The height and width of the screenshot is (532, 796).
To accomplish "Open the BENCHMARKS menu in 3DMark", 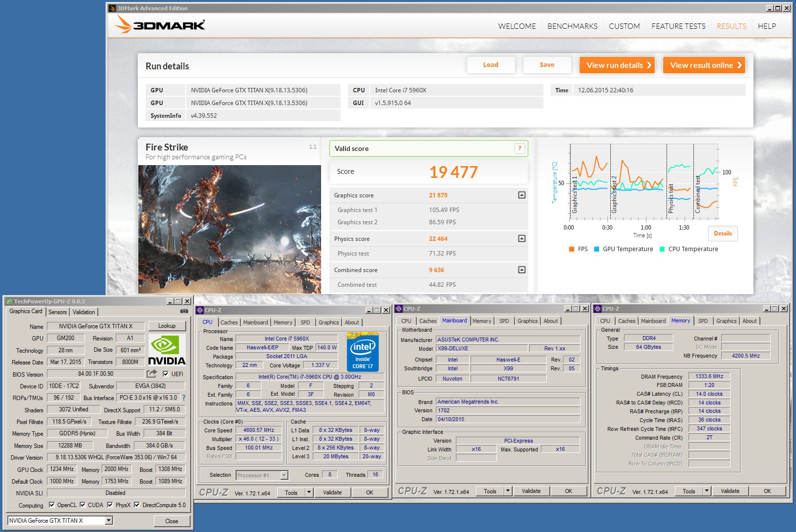I will (572, 26).
